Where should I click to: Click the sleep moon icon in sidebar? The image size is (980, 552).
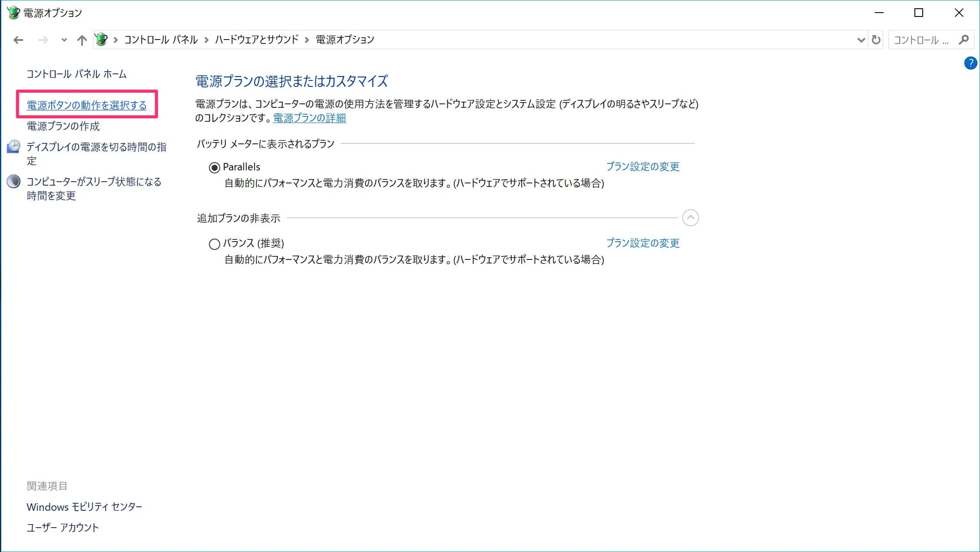13,181
